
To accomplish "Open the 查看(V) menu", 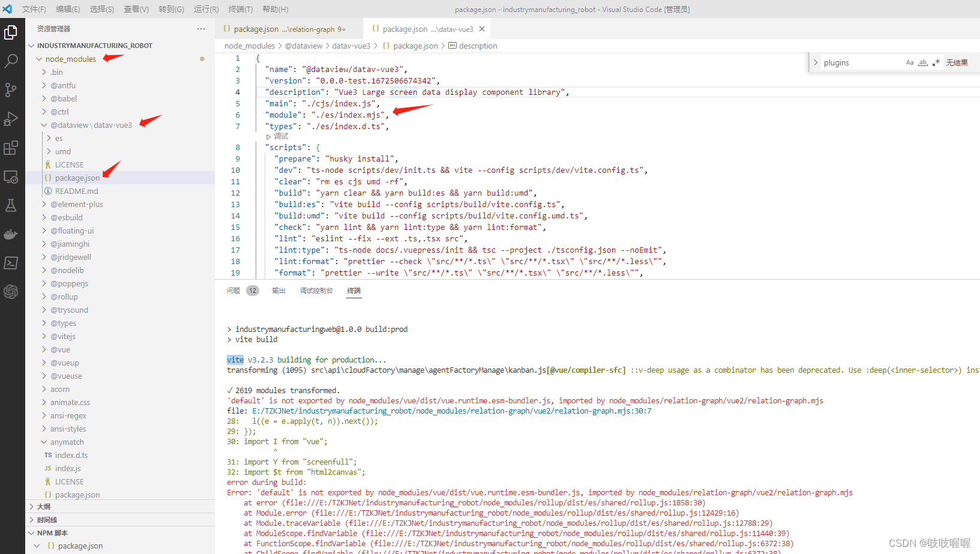I will pyautogui.click(x=136, y=9).
